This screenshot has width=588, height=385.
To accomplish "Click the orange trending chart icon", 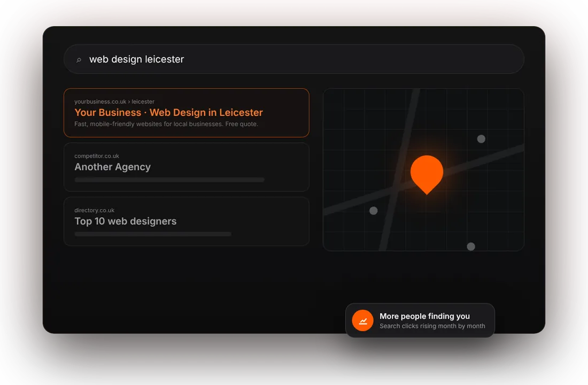I will click(362, 320).
